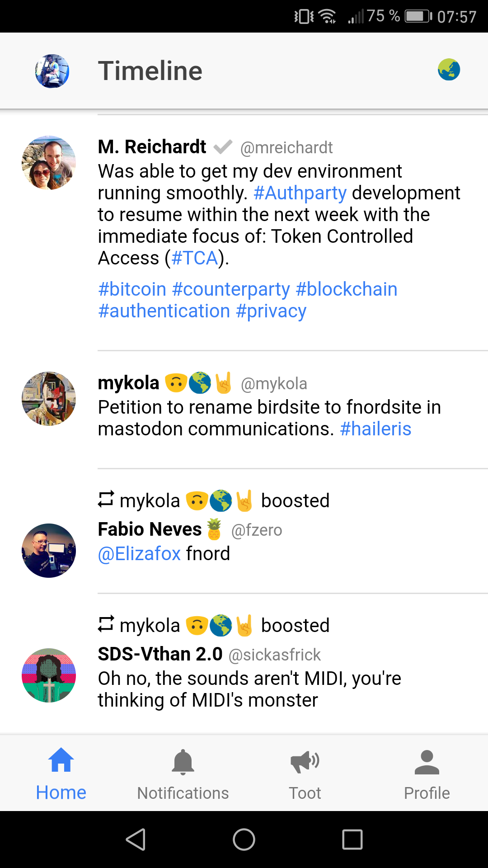The width and height of the screenshot is (488, 868).
Task: Tap the #haileris hashtag link
Action: (x=375, y=429)
